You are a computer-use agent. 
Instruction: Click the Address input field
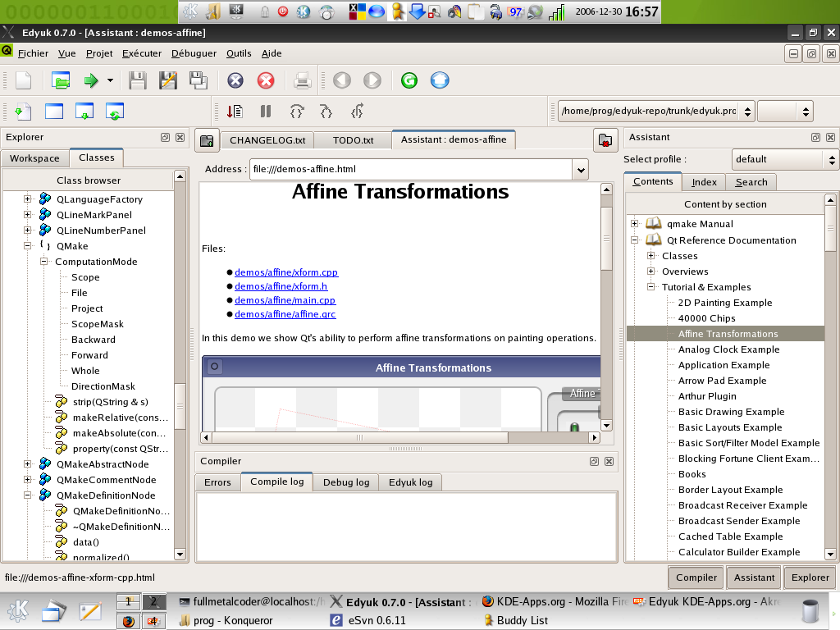click(411, 169)
